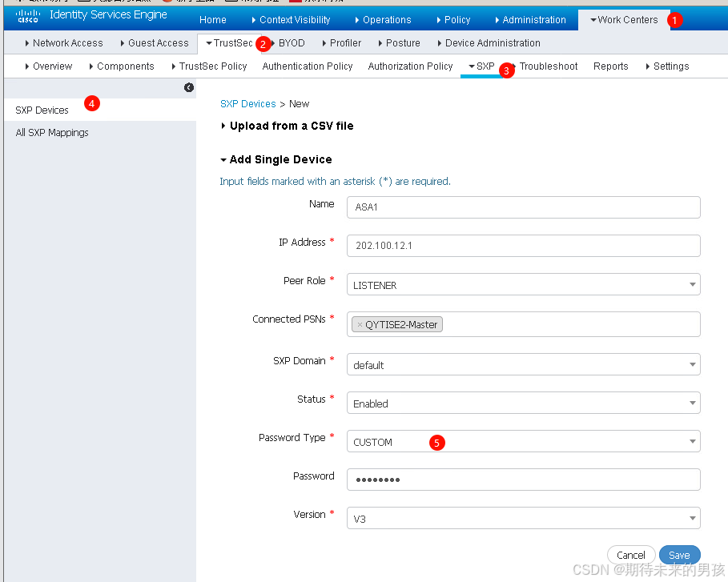The height and width of the screenshot is (582, 728).
Task: Open the Network Access submenu
Action: (x=64, y=43)
